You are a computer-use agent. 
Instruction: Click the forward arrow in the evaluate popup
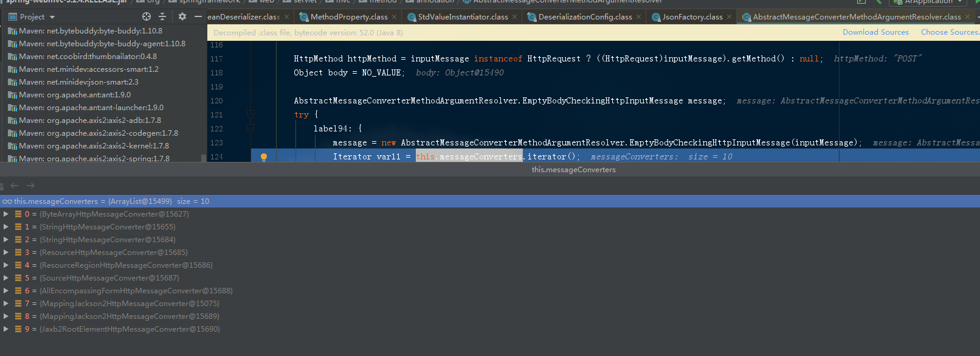30,186
